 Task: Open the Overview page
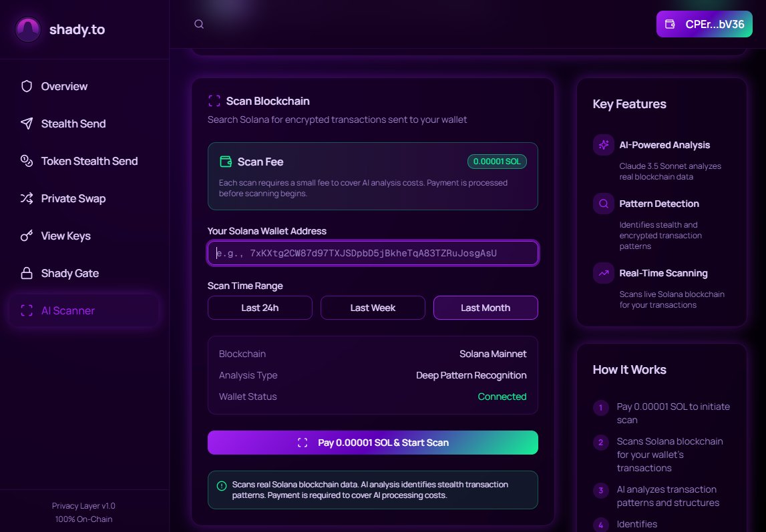[83, 86]
